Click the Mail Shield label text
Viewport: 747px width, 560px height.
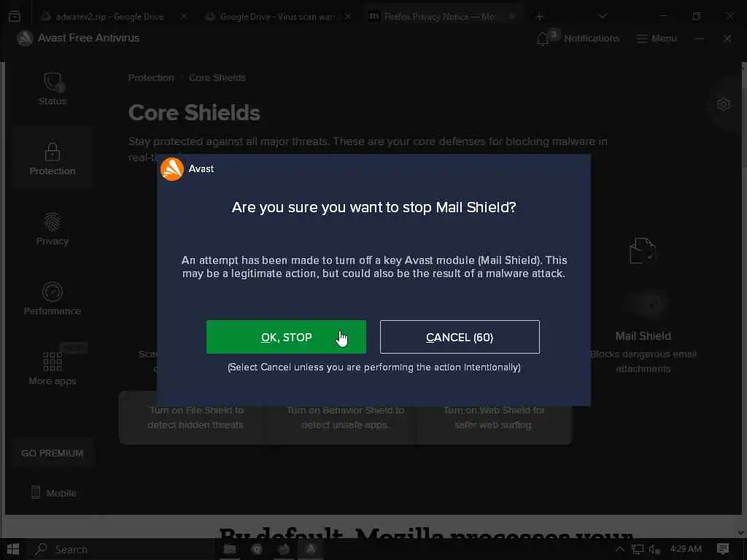[643, 335]
